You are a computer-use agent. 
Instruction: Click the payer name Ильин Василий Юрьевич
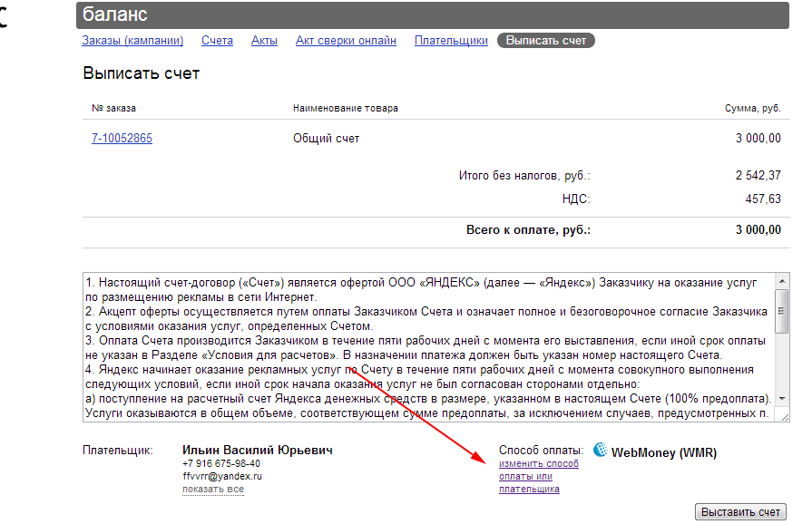(258, 450)
